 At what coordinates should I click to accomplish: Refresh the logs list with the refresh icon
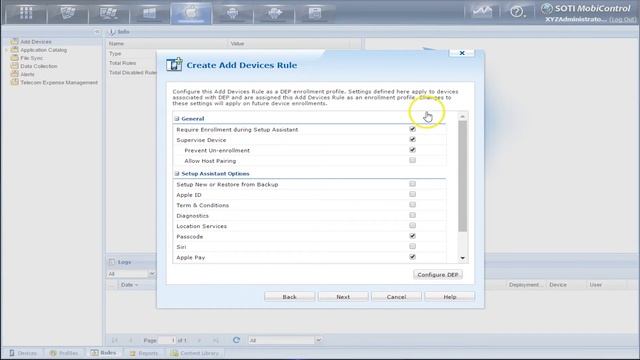(x=236, y=340)
